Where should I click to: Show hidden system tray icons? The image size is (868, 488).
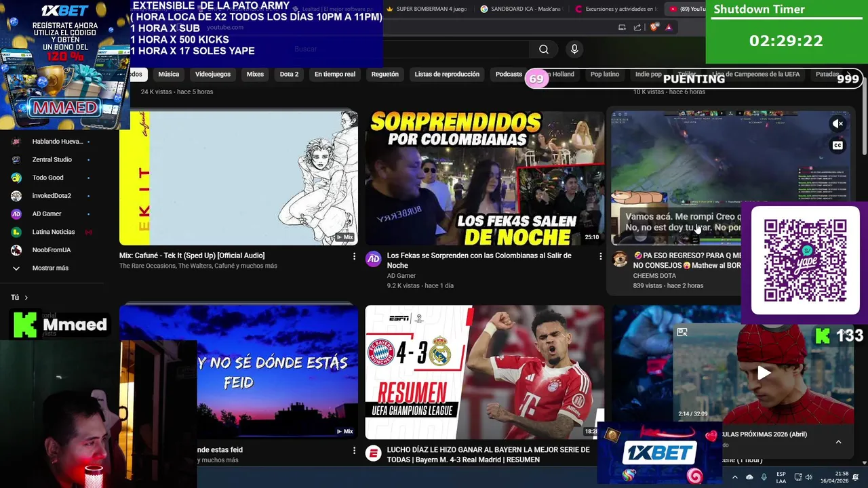pos(734,477)
